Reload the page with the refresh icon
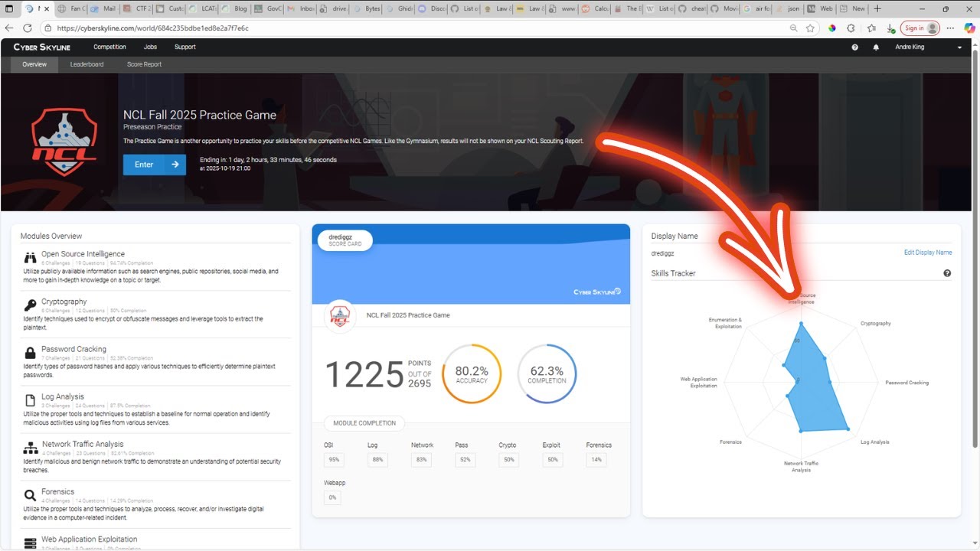Image resolution: width=980 pixels, height=551 pixels. (x=28, y=28)
